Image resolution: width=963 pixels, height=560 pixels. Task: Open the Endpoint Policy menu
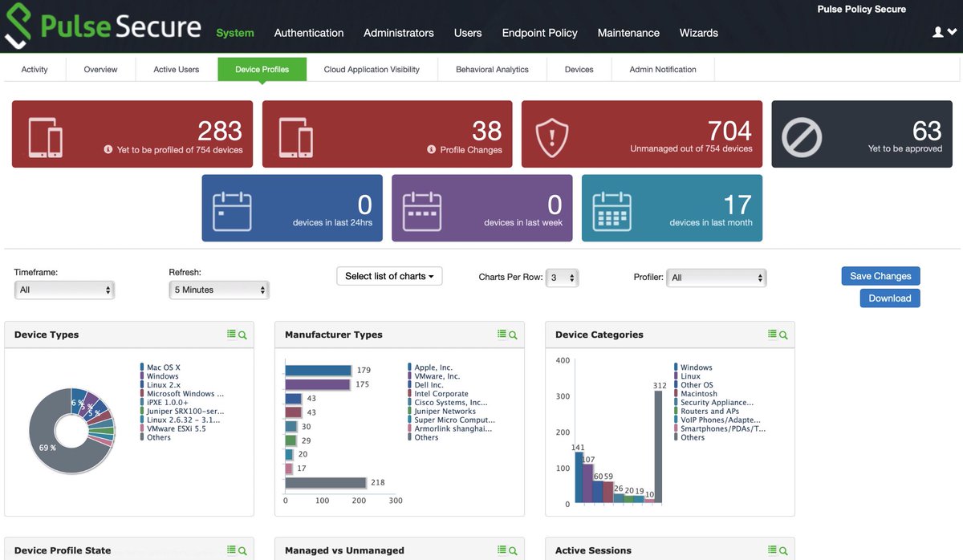click(x=540, y=33)
